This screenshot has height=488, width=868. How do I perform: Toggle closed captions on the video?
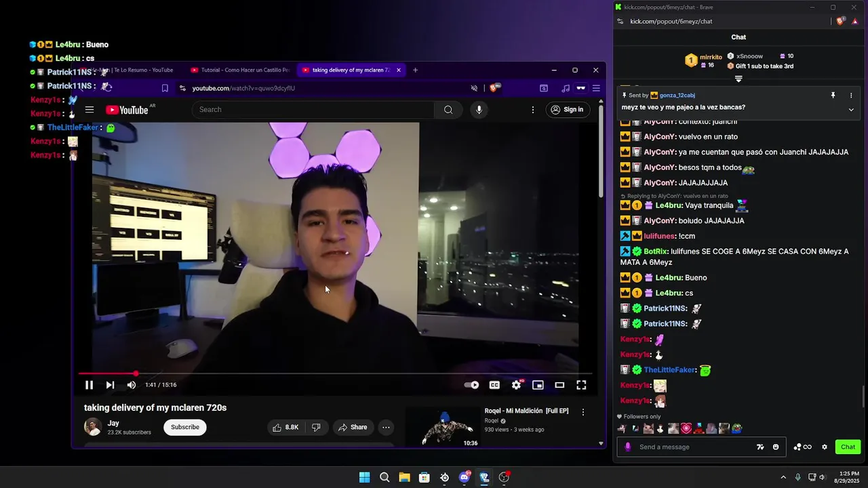pyautogui.click(x=494, y=385)
